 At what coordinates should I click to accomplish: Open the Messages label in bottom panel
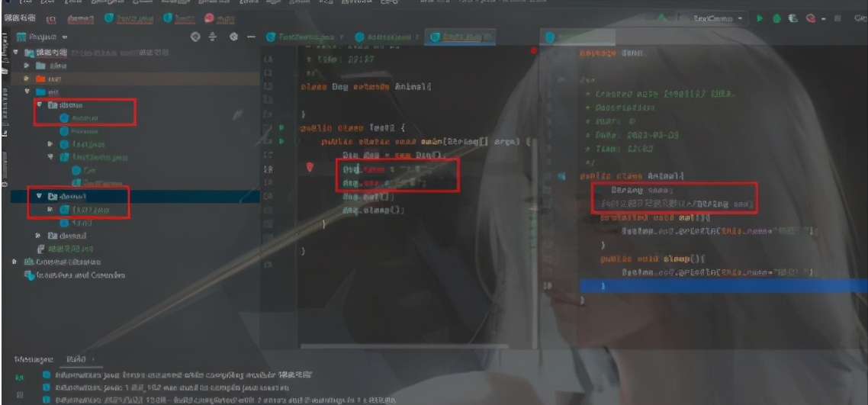34,359
